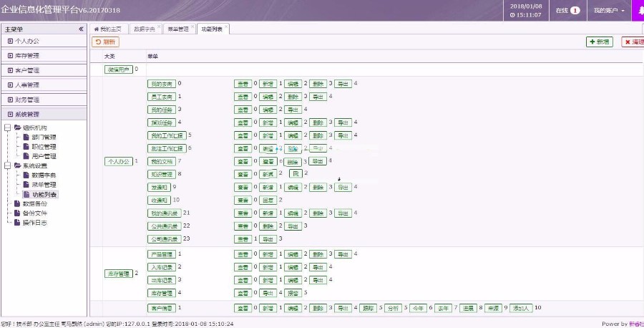Click the green 新增 button at top right
The image size is (644, 328).
599,42
